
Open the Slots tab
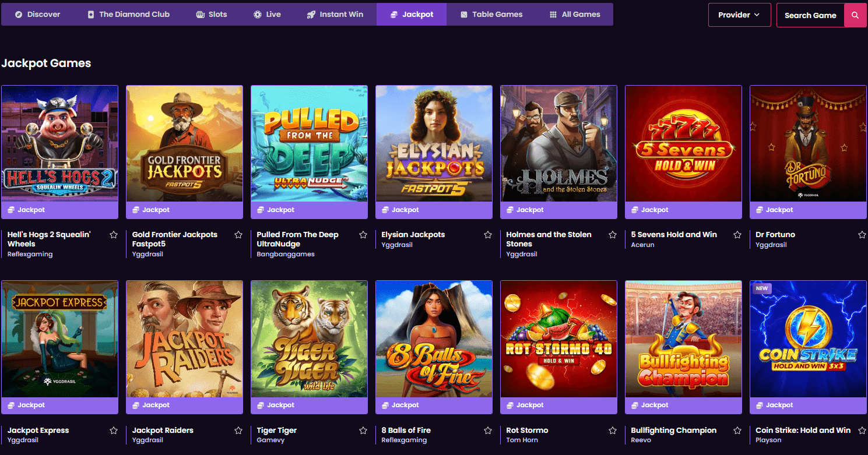click(x=212, y=15)
